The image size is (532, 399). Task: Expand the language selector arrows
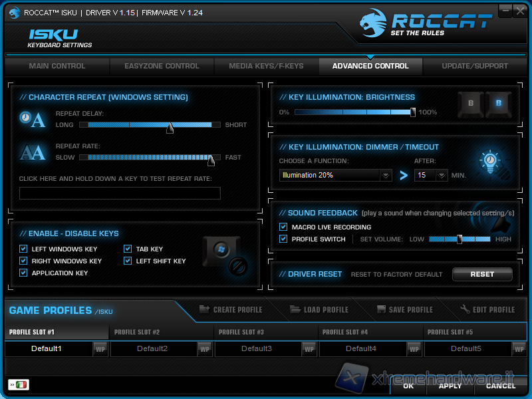click(11, 385)
